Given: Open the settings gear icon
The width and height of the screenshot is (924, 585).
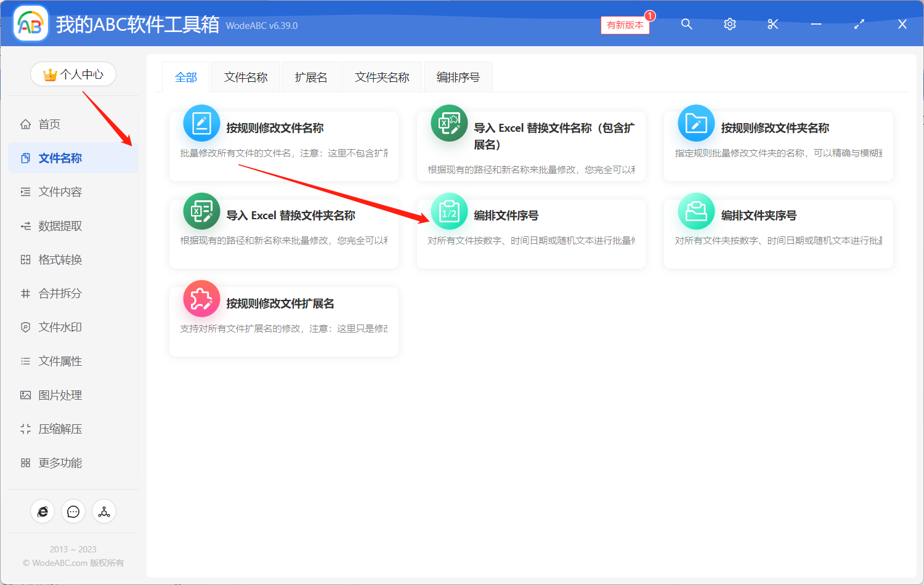Looking at the screenshot, I should coord(729,24).
